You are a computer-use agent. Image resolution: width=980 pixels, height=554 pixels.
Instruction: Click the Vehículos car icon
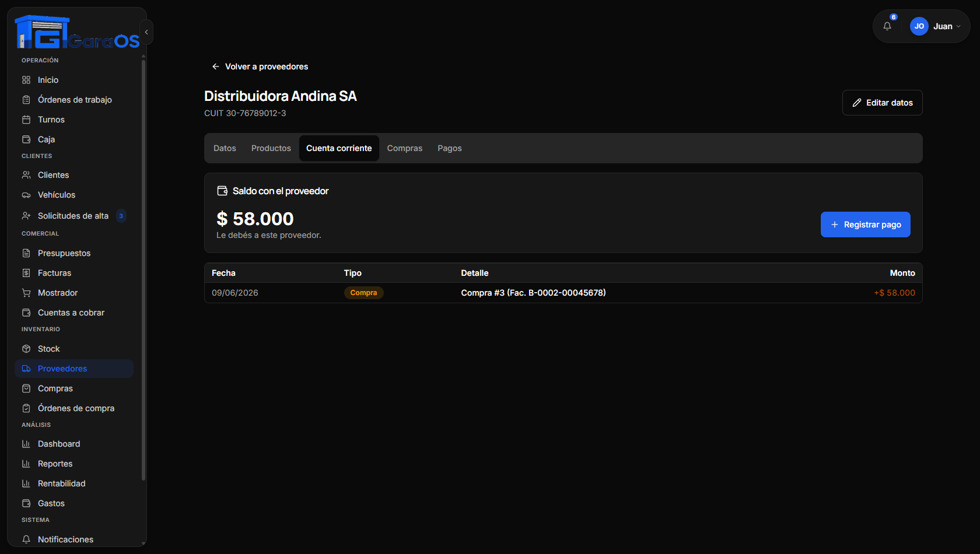26,195
